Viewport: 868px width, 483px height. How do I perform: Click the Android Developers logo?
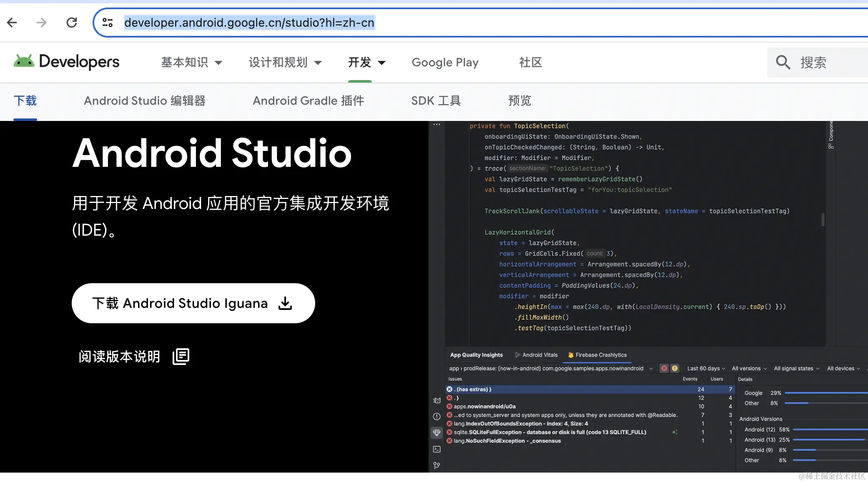pos(67,62)
